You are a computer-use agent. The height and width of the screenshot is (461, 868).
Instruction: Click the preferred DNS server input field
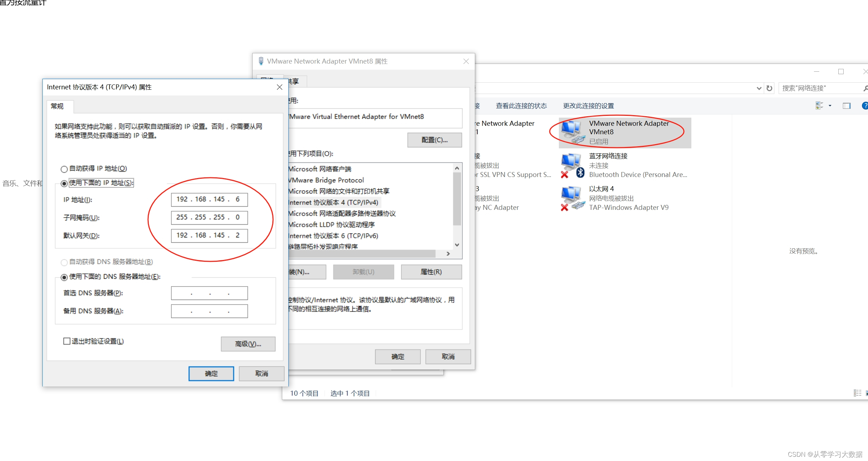[x=209, y=293]
